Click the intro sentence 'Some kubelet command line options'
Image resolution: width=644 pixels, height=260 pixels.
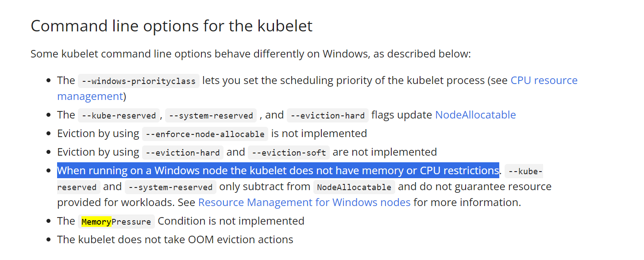point(251,54)
